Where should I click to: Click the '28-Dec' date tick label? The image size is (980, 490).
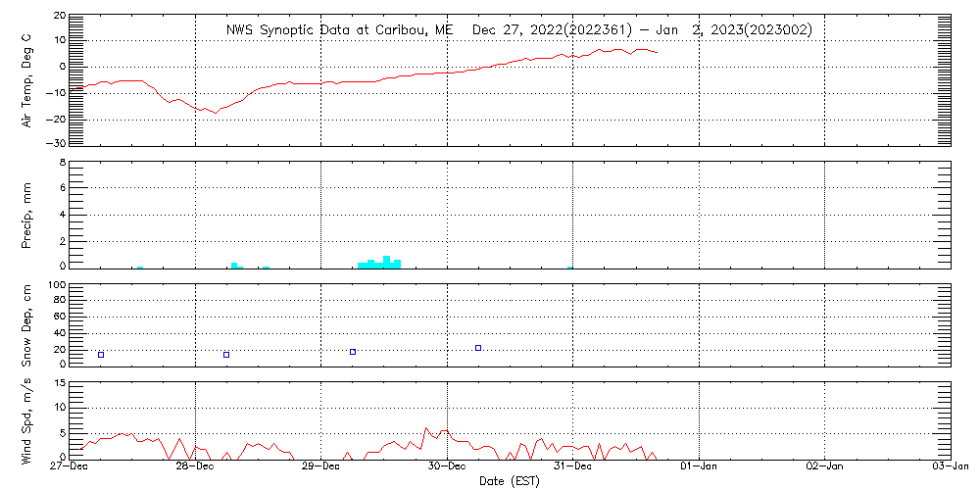pos(195,466)
